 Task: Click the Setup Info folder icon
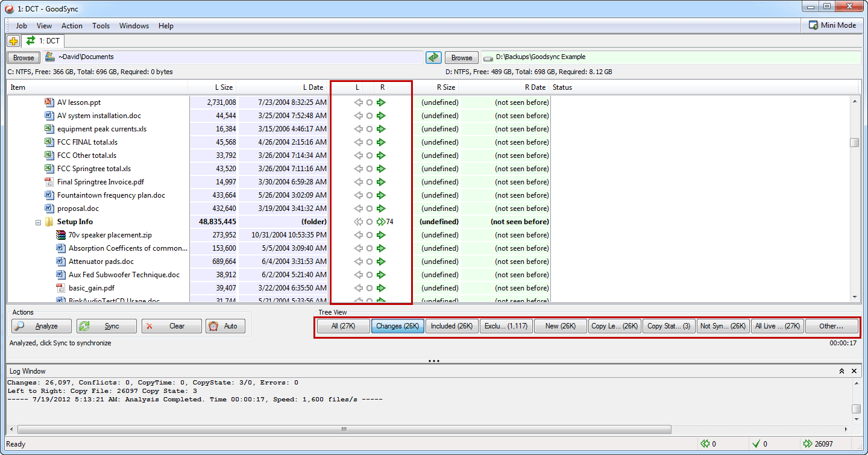(x=49, y=222)
